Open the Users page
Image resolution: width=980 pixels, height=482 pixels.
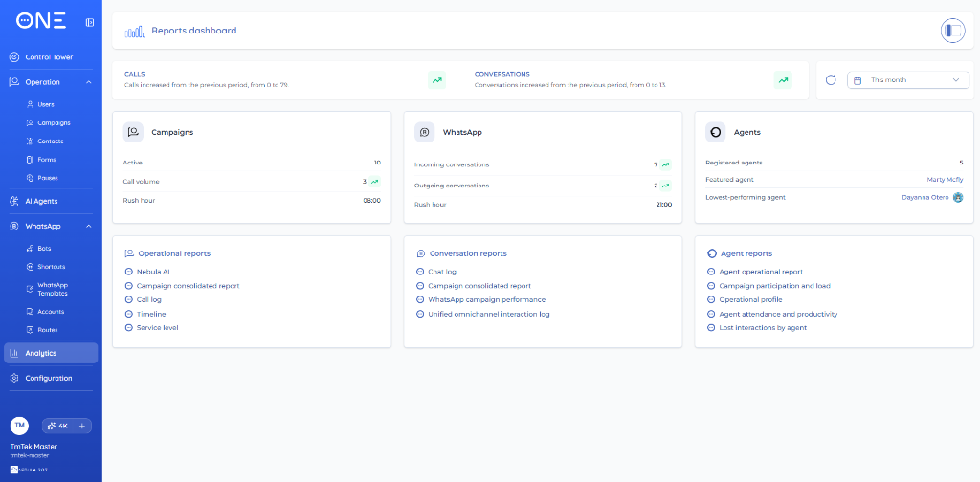pyautogui.click(x=46, y=105)
